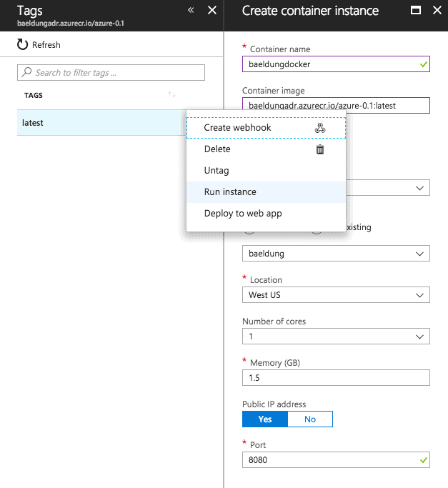Close the Tags panel
This screenshot has width=448, height=488.
click(211, 11)
